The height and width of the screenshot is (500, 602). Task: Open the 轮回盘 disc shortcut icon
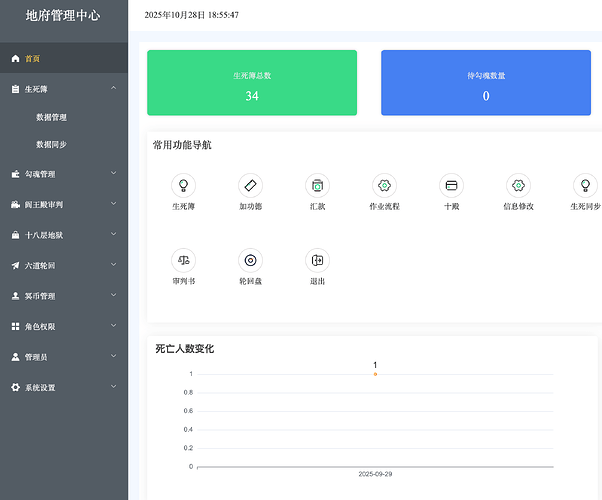(x=250, y=260)
